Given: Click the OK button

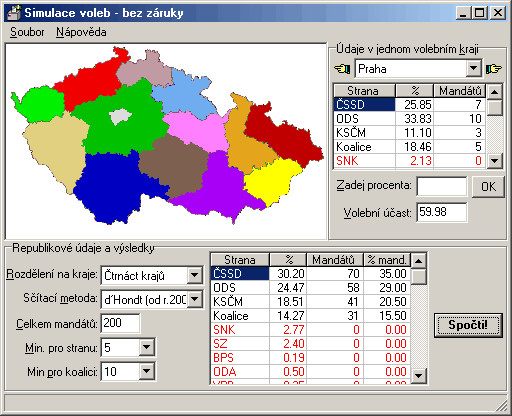Looking at the screenshot, I should tap(488, 187).
